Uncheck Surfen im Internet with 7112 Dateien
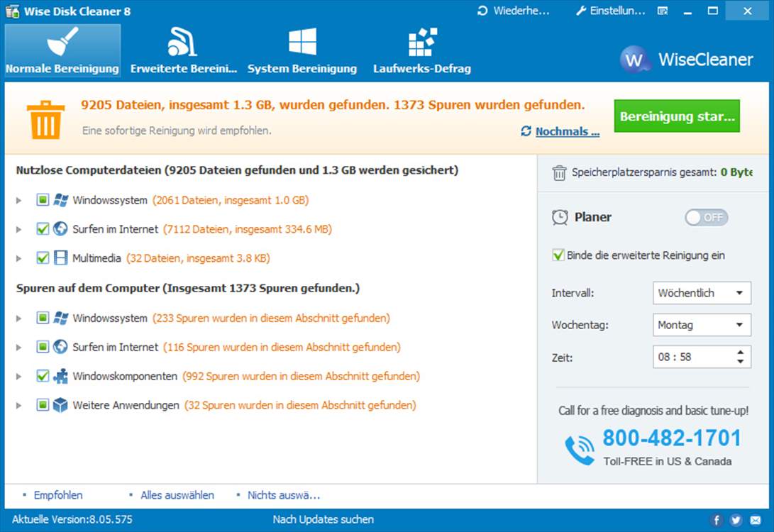Viewport: 774px width, 532px height. click(43, 228)
